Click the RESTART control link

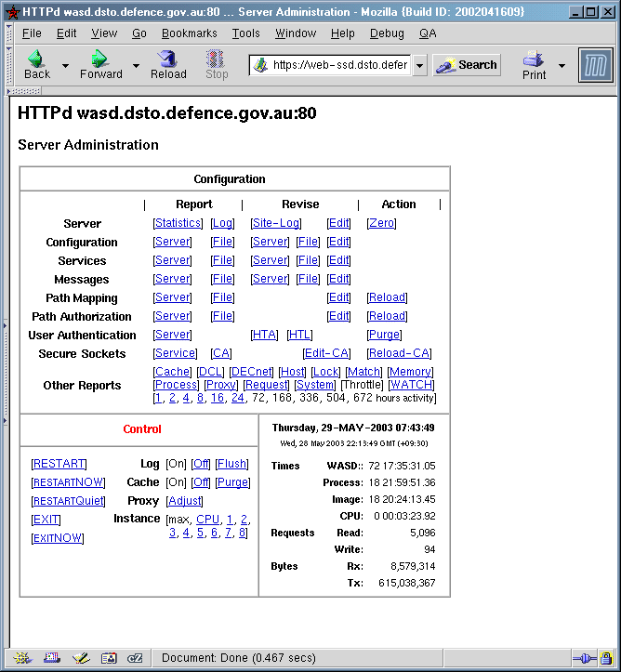tap(59, 464)
